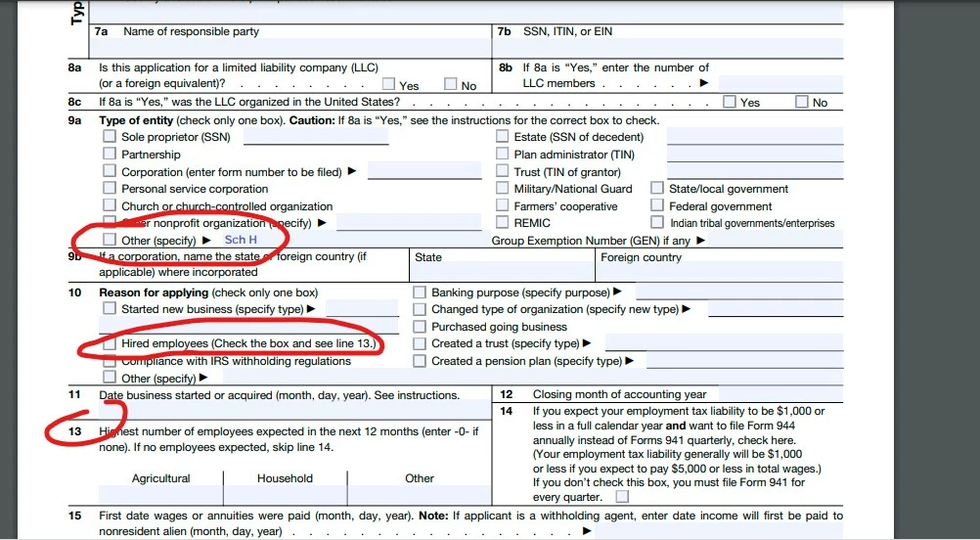The height and width of the screenshot is (540, 980).
Task: Tick No for LLC organized in United States
Action: (x=802, y=102)
